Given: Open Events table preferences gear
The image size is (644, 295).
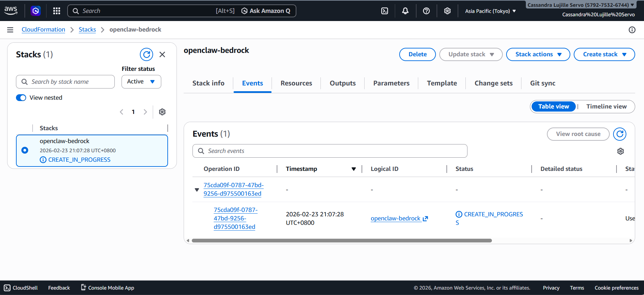Looking at the screenshot, I should [x=621, y=151].
